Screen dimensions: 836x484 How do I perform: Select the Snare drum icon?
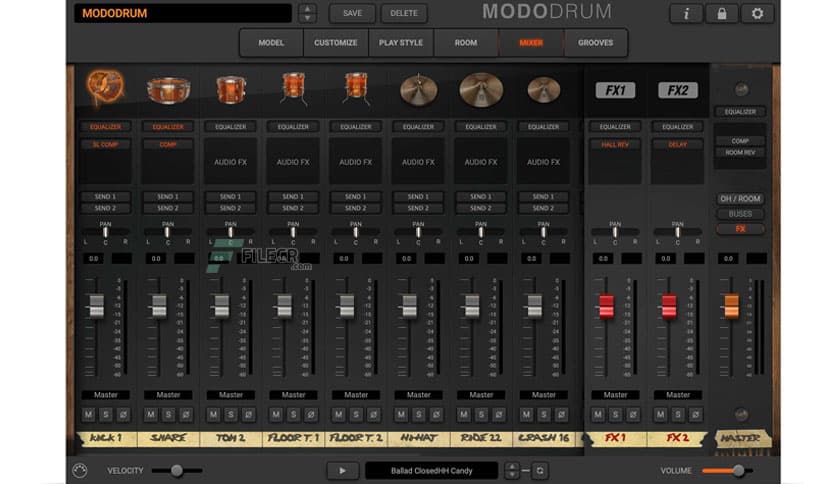tap(168, 90)
